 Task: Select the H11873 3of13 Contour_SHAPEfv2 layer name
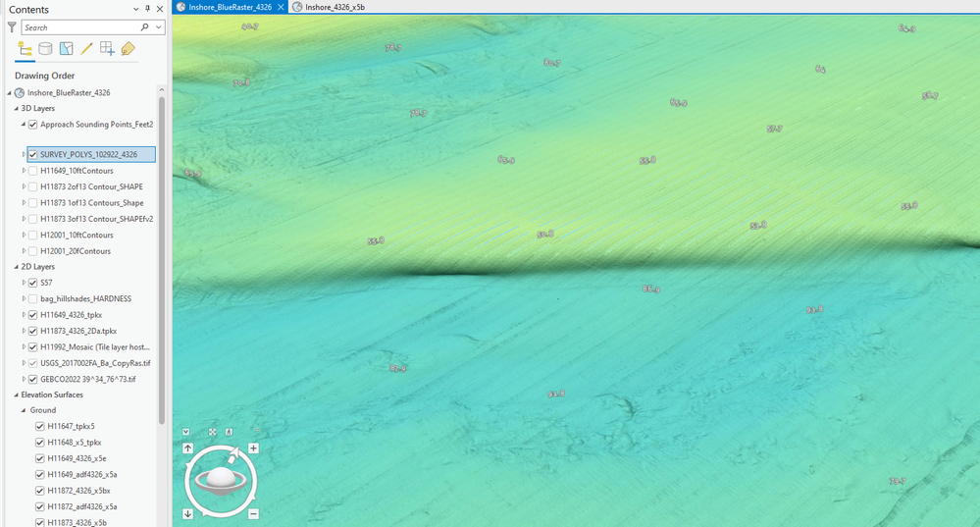pyautogui.click(x=97, y=219)
